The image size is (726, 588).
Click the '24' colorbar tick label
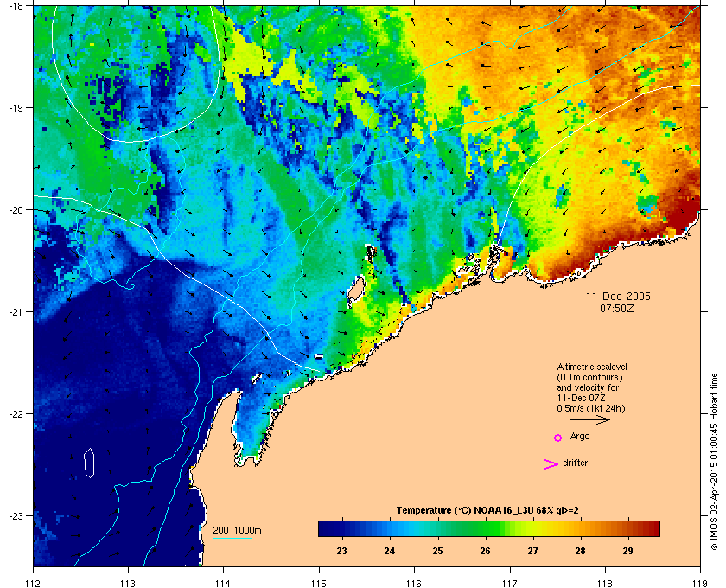pyautogui.click(x=390, y=551)
